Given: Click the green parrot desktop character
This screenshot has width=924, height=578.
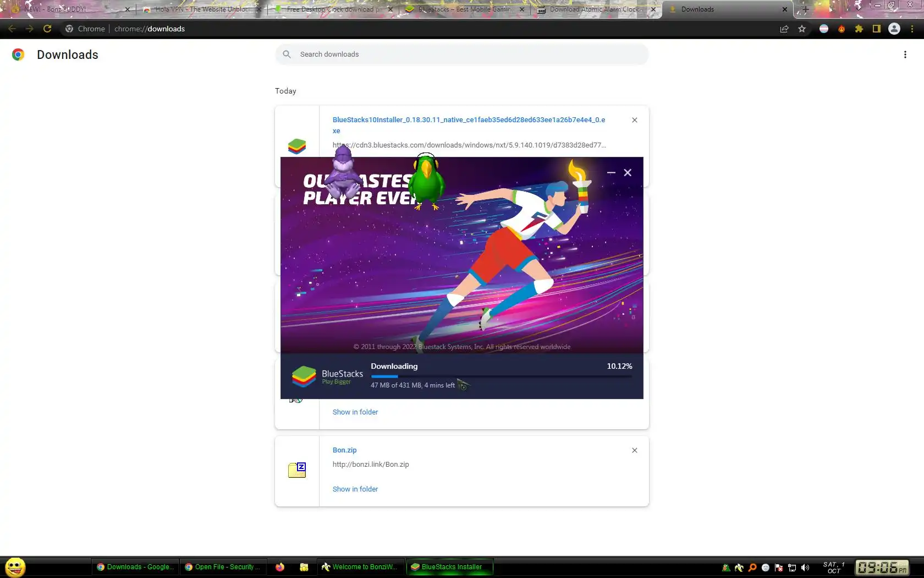Looking at the screenshot, I should [426, 181].
